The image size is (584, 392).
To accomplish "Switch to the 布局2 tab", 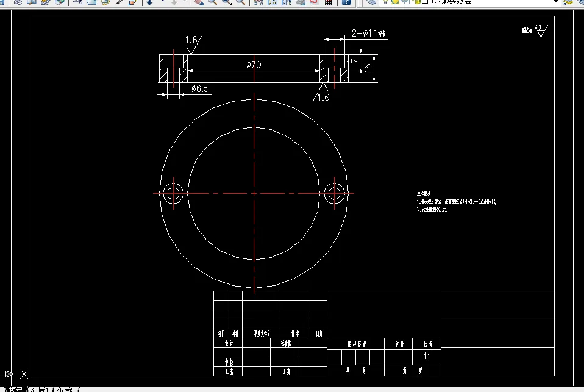I will click(x=65, y=389).
